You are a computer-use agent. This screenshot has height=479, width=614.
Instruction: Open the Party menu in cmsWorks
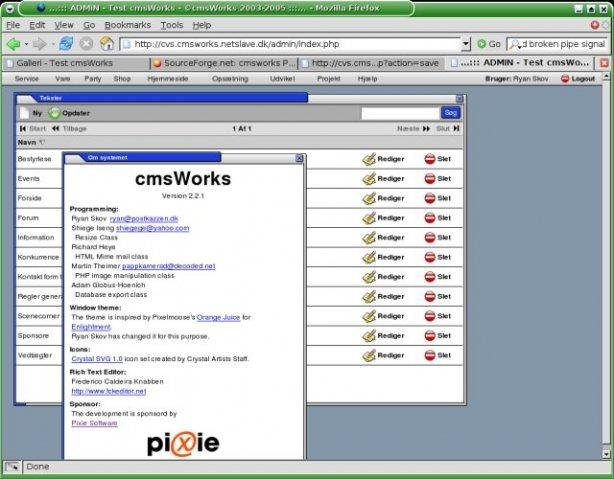92,79
